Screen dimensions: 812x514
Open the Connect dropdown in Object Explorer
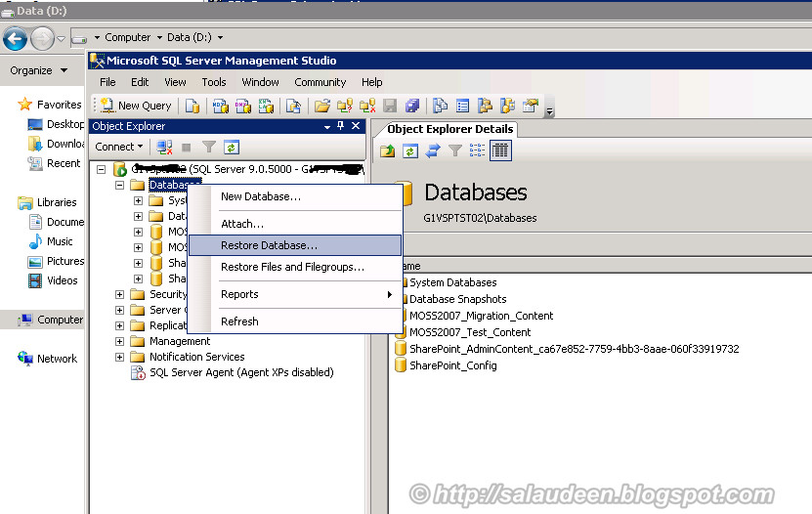(118, 147)
